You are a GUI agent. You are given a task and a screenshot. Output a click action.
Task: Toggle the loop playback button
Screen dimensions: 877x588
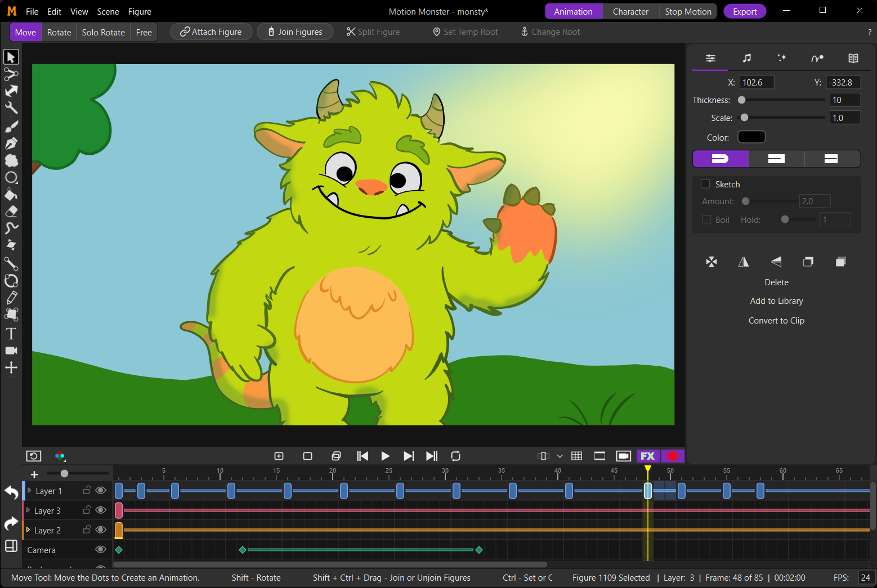[x=456, y=456]
